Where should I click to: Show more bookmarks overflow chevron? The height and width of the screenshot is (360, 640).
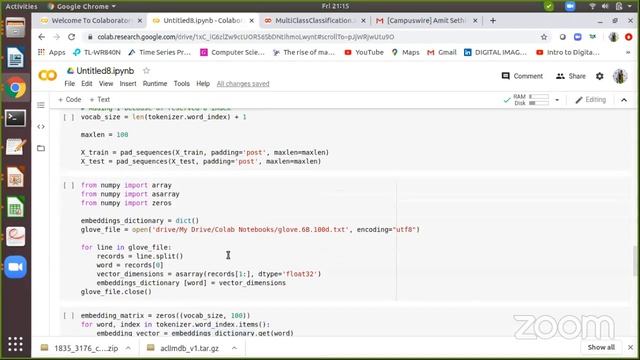coord(628,52)
